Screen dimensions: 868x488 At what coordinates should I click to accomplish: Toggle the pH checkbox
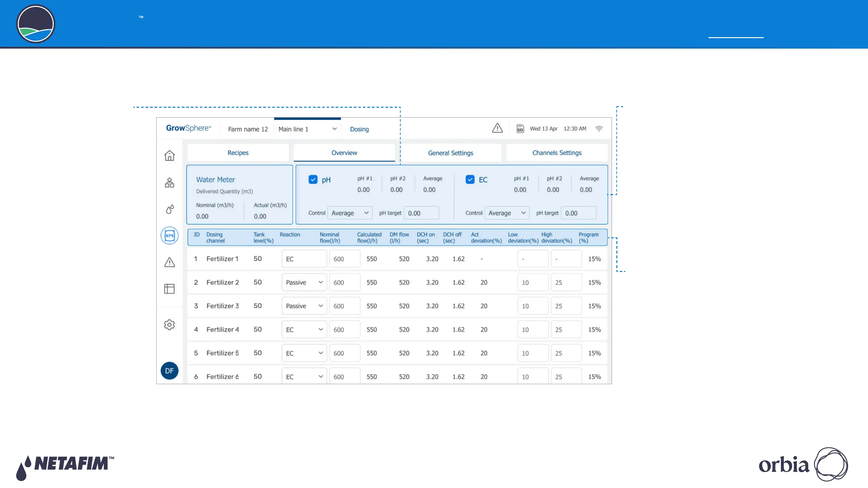313,179
